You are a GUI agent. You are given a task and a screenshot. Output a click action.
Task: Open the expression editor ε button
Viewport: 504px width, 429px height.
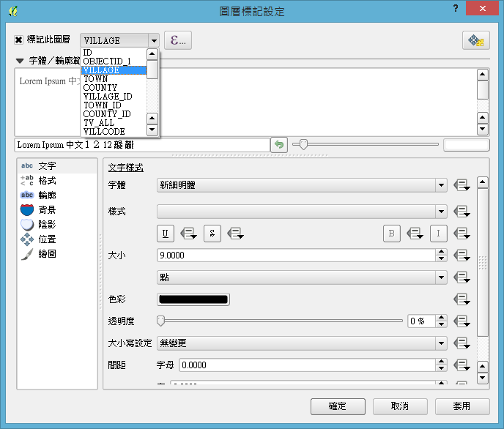pyautogui.click(x=177, y=40)
